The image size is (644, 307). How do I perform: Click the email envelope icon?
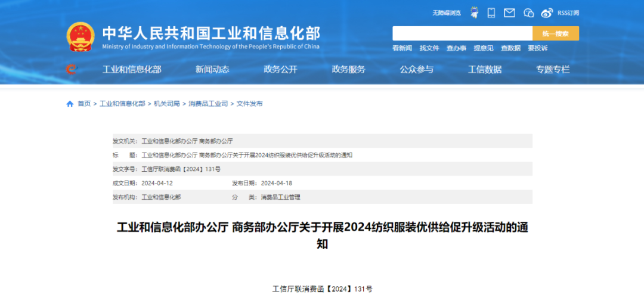pyautogui.click(x=509, y=13)
